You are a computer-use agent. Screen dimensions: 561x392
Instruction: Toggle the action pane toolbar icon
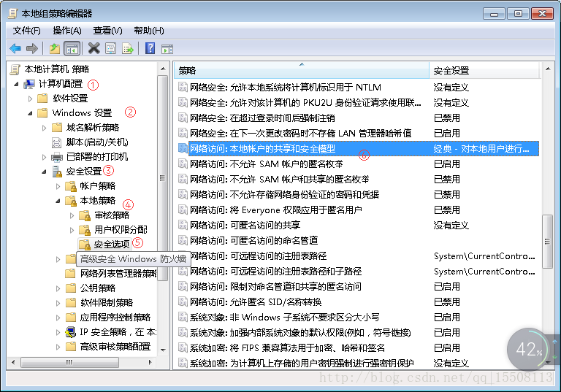coord(167,49)
